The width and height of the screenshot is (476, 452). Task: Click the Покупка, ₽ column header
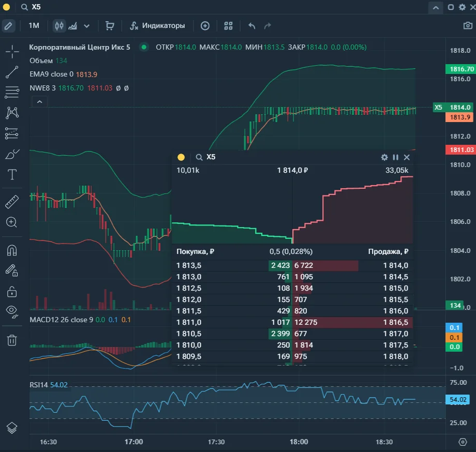[x=195, y=251]
